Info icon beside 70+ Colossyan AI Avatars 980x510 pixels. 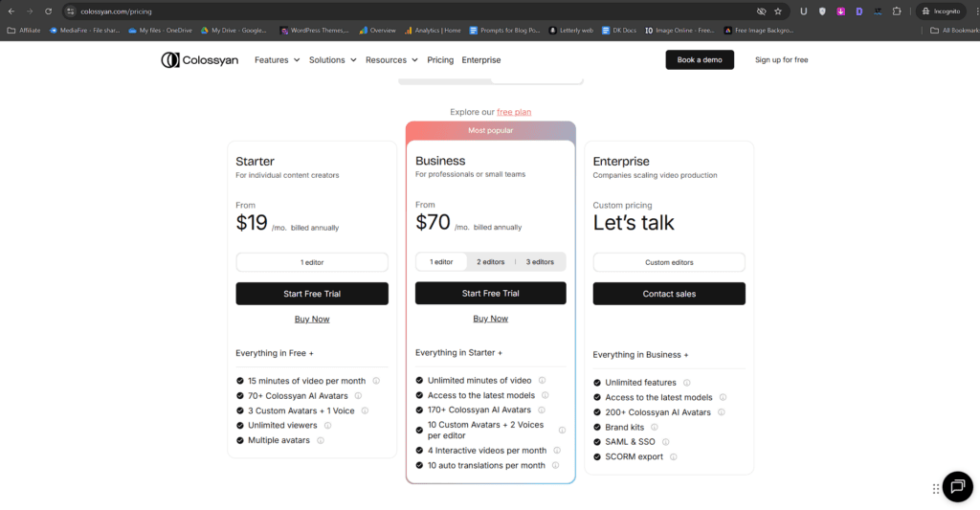[358, 395]
